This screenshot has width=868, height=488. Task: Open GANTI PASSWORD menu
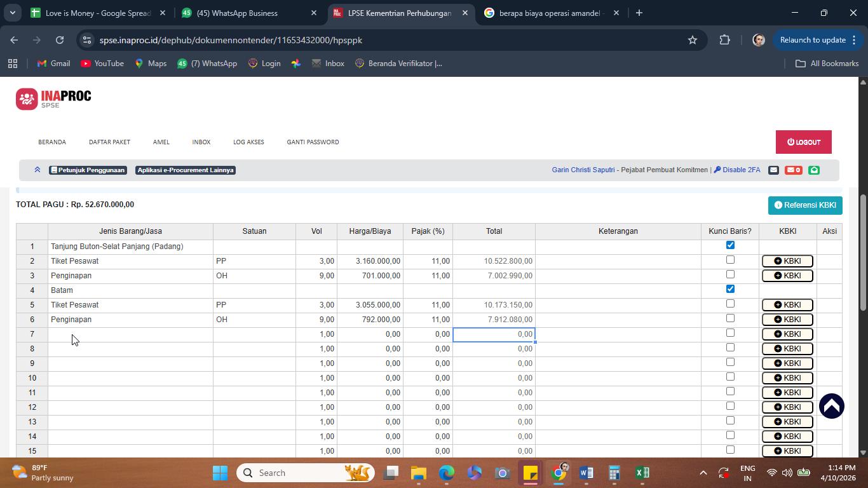tap(313, 142)
